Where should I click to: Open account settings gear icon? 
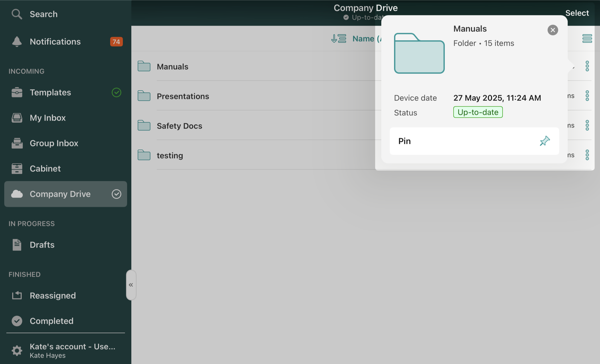click(17, 351)
